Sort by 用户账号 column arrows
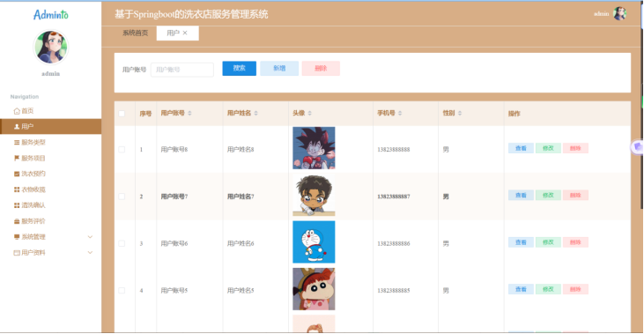The image size is (644, 334). 189,113
